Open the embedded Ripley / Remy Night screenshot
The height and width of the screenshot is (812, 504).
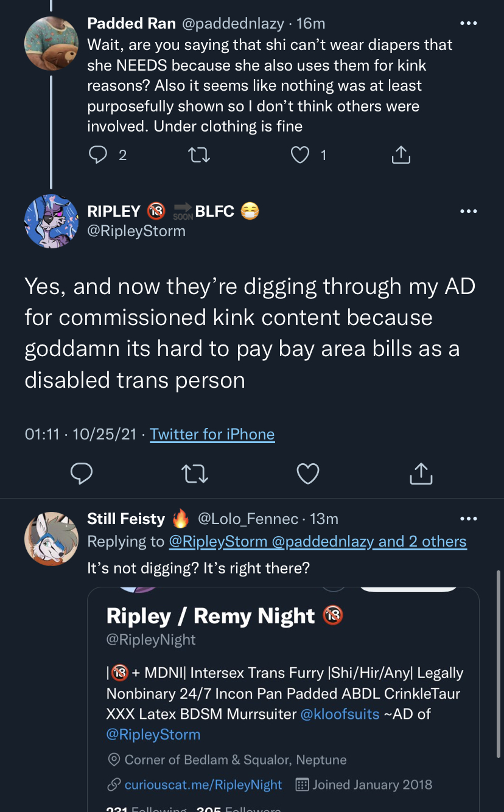pos(283,699)
